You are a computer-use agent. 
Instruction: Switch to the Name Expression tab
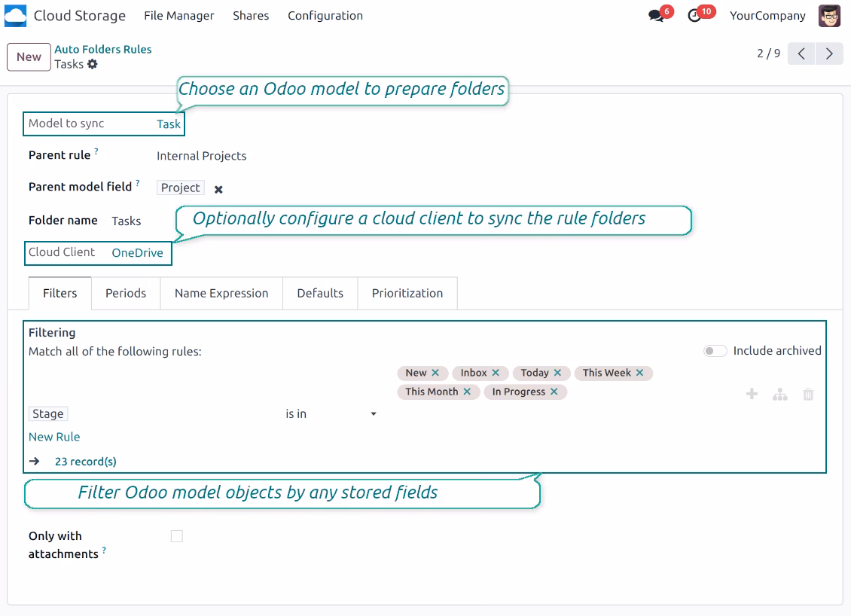[221, 293]
